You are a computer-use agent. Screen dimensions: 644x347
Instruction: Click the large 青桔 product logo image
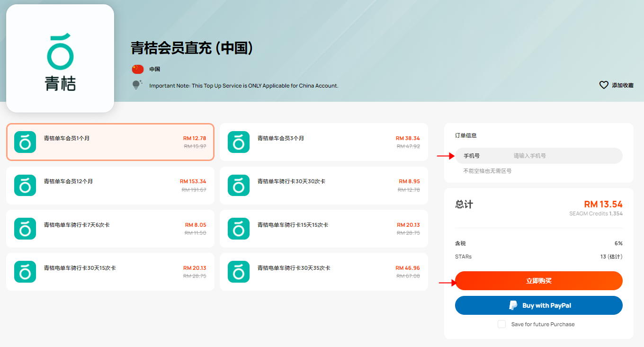(x=60, y=58)
